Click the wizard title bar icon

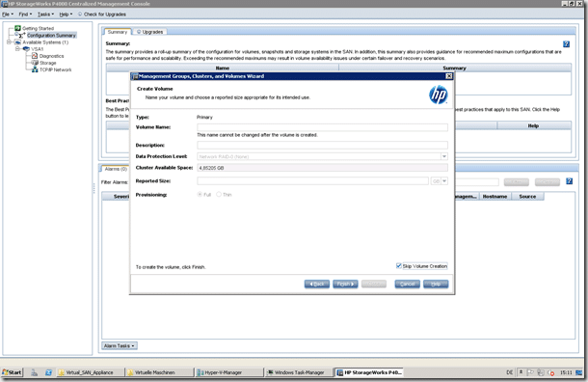coord(135,76)
